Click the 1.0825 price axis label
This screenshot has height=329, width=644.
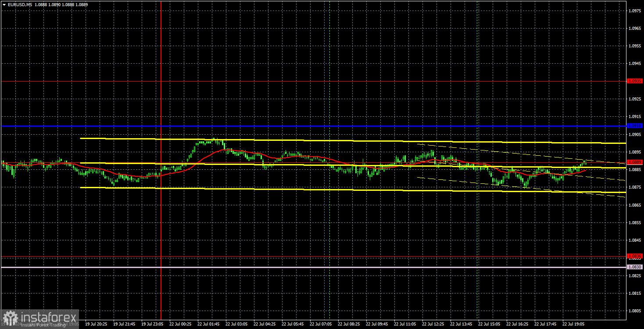point(635,276)
